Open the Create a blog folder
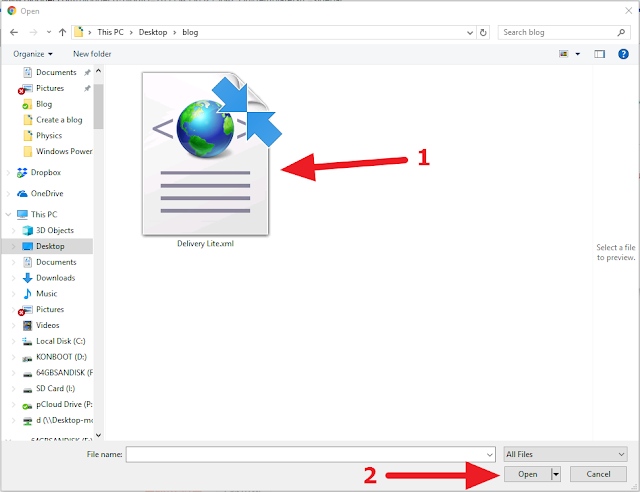This screenshot has height=492, width=640. (59, 120)
